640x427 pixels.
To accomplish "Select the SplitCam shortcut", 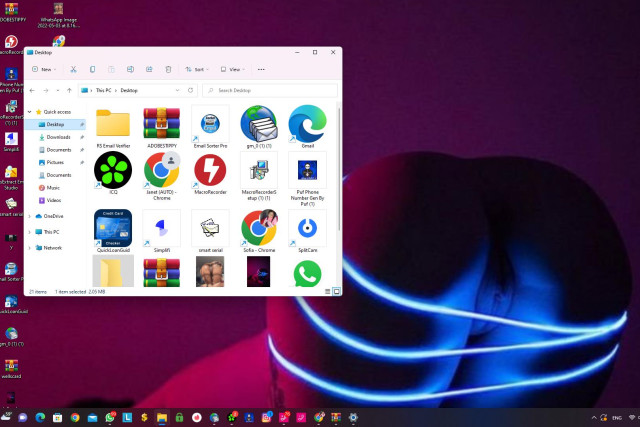I will [307, 229].
